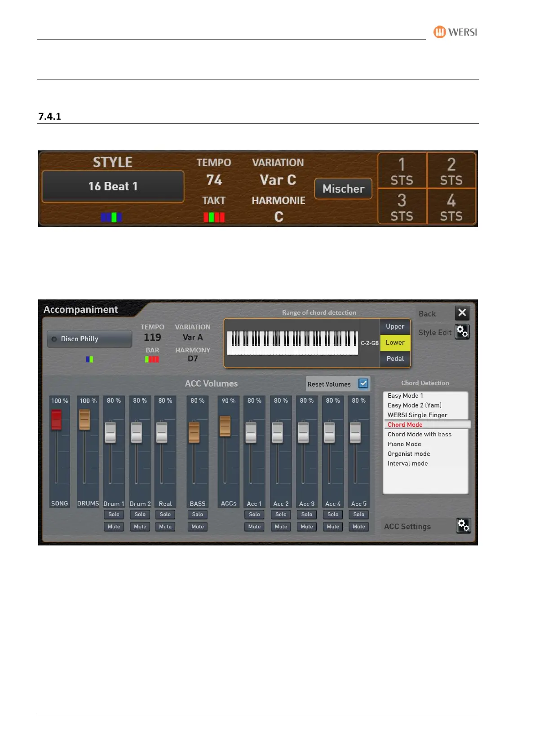Mute the Acc 1 channel
The image size is (535, 756).
pos(255,527)
